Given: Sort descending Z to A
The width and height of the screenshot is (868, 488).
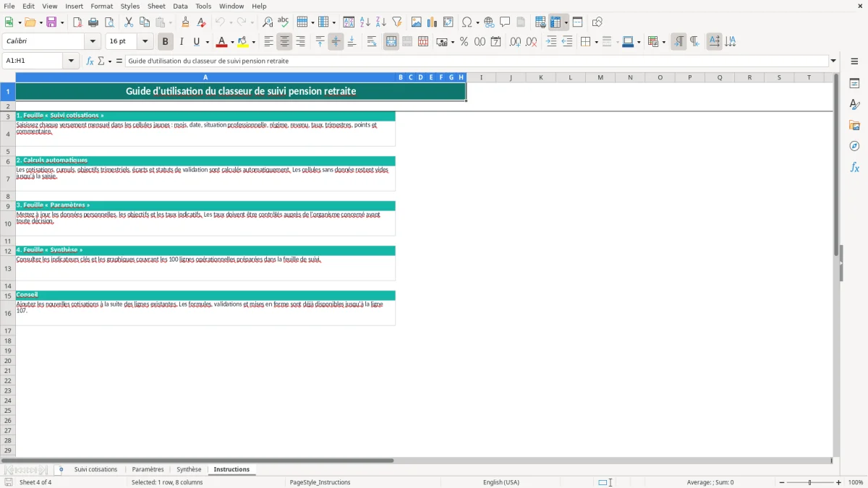Looking at the screenshot, I should point(381,22).
